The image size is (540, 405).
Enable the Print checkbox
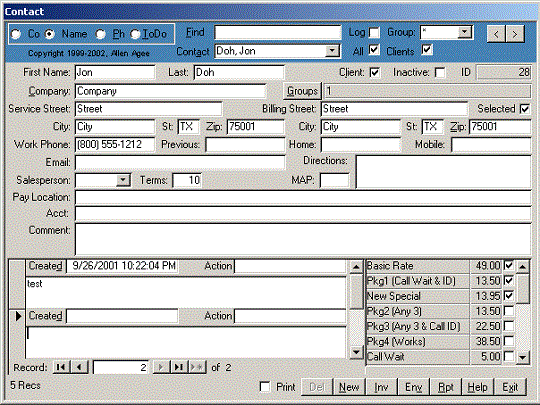(264, 387)
